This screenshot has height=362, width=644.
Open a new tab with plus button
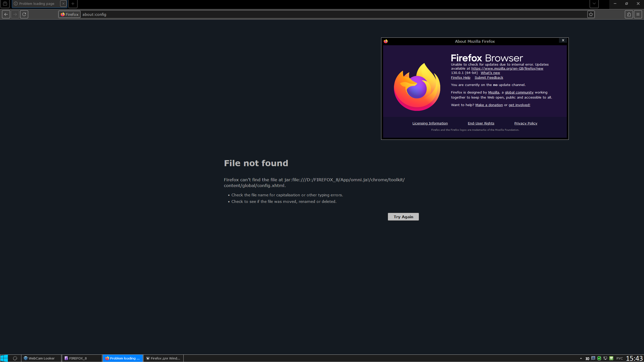(73, 4)
